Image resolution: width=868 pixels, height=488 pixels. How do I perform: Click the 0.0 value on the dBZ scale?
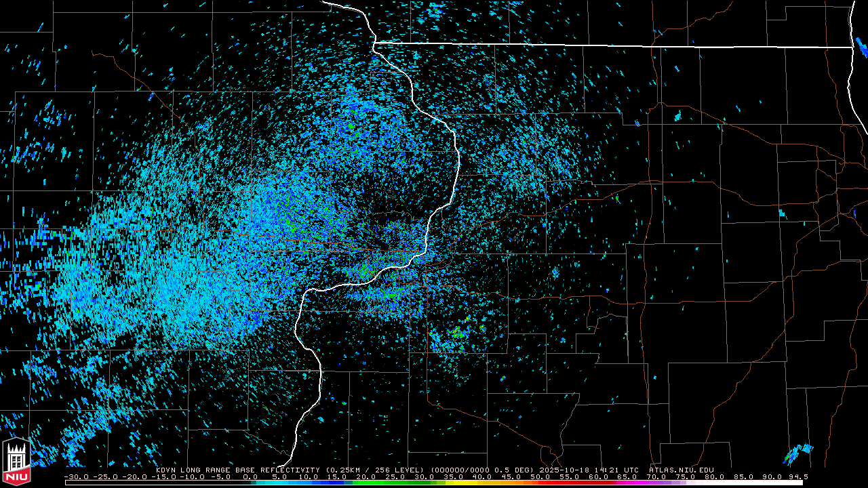pyautogui.click(x=250, y=477)
